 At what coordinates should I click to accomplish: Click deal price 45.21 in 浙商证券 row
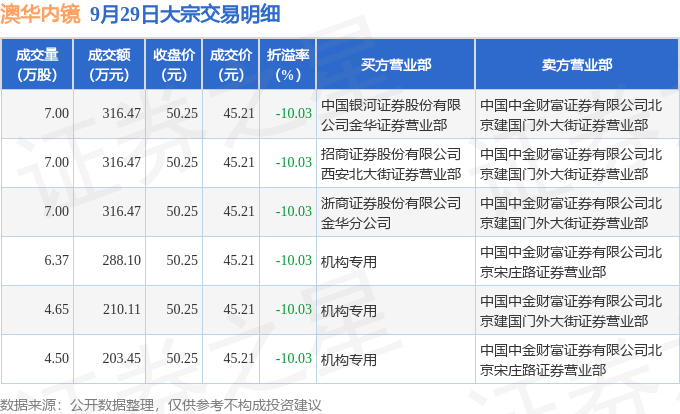pyautogui.click(x=239, y=212)
